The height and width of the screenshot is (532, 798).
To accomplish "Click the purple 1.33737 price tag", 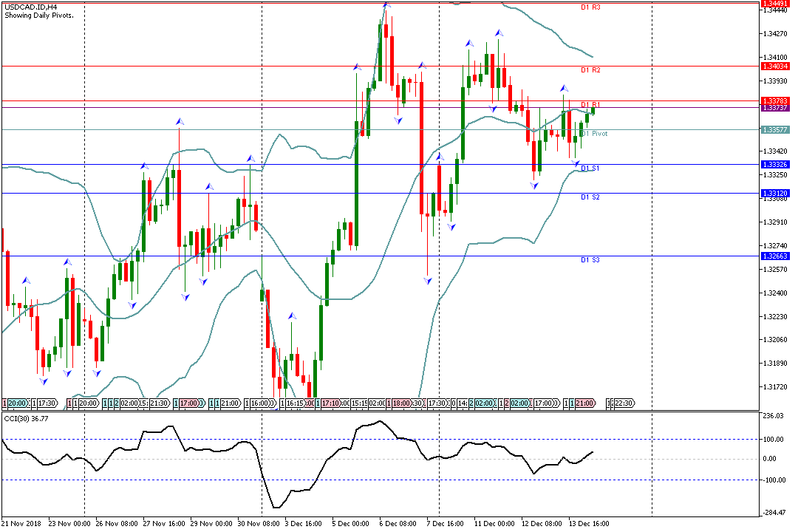I will click(775, 108).
